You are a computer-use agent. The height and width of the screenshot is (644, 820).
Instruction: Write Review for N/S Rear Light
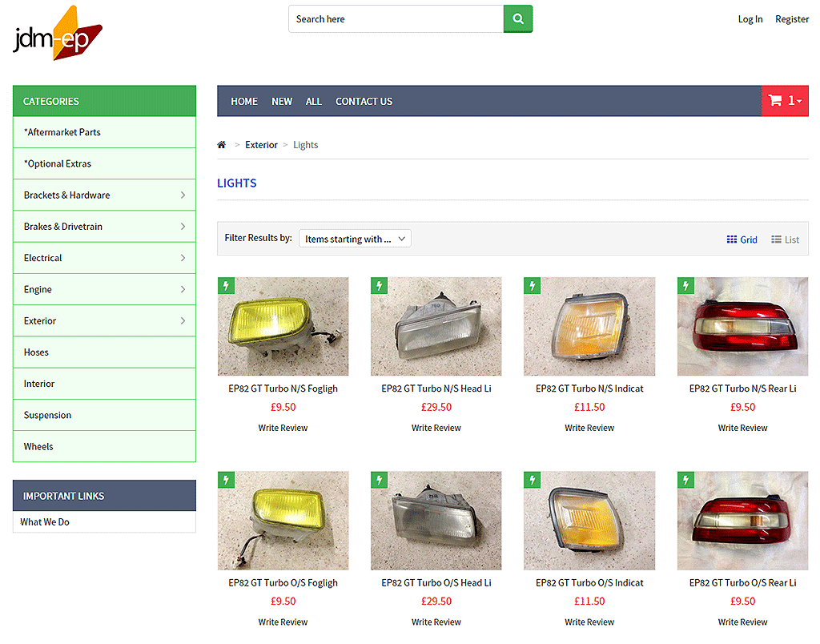coord(742,428)
